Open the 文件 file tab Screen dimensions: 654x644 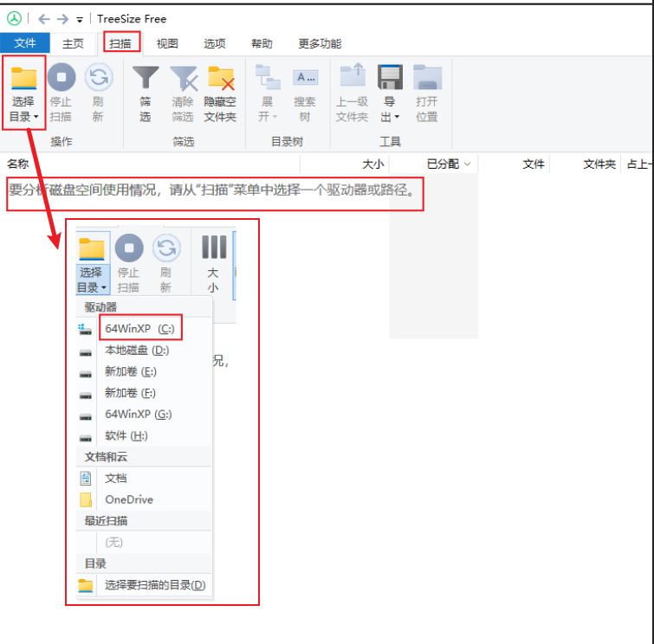coord(25,43)
